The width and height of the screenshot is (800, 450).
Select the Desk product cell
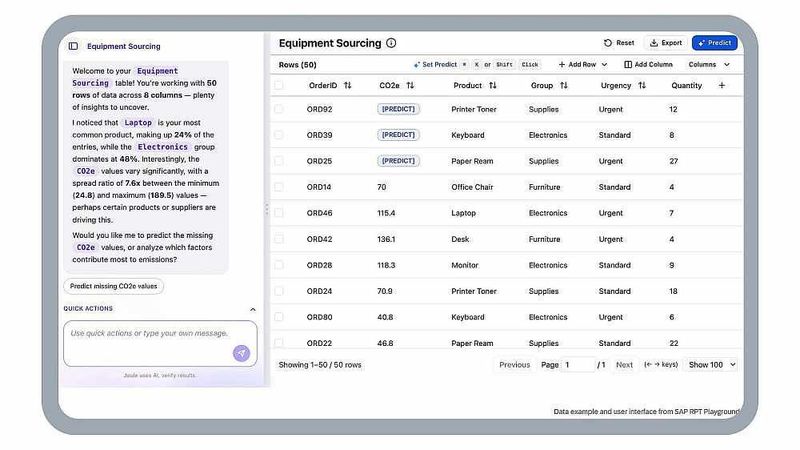[x=460, y=239]
